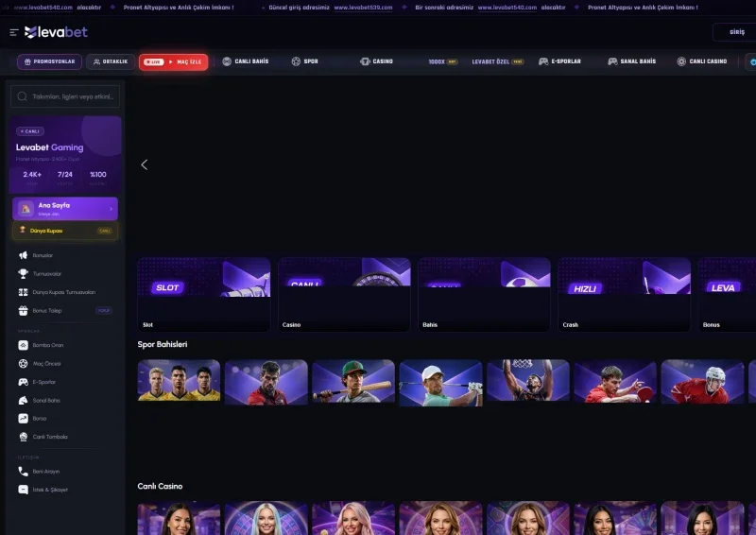
Task: Click the Spor Bahisleri section heading
Action: 162,344
